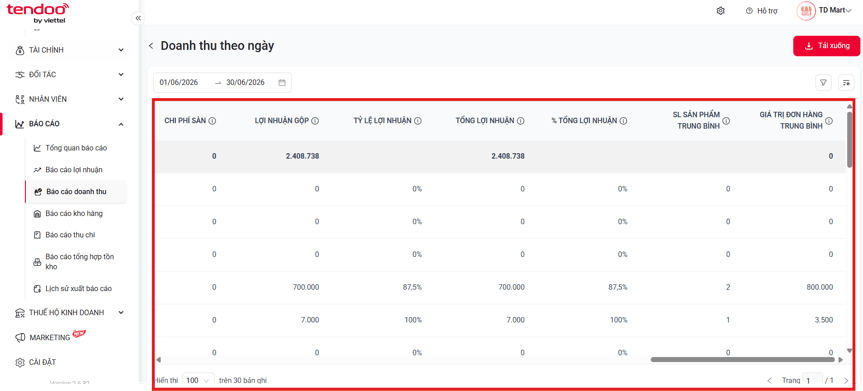The width and height of the screenshot is (863, 391).
Task: Go back using arrow before Doanh thu theo ngày
Action: [151, 46]
